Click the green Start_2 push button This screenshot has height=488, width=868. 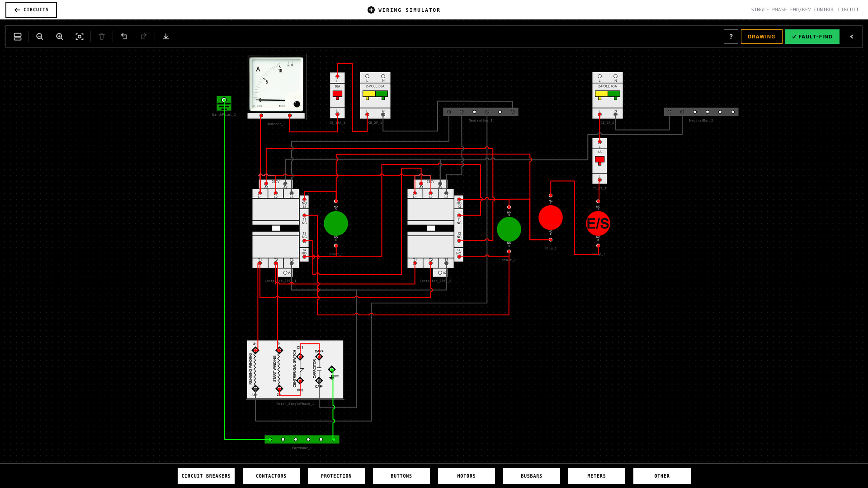pyautogui.click(x=509, y=229)
